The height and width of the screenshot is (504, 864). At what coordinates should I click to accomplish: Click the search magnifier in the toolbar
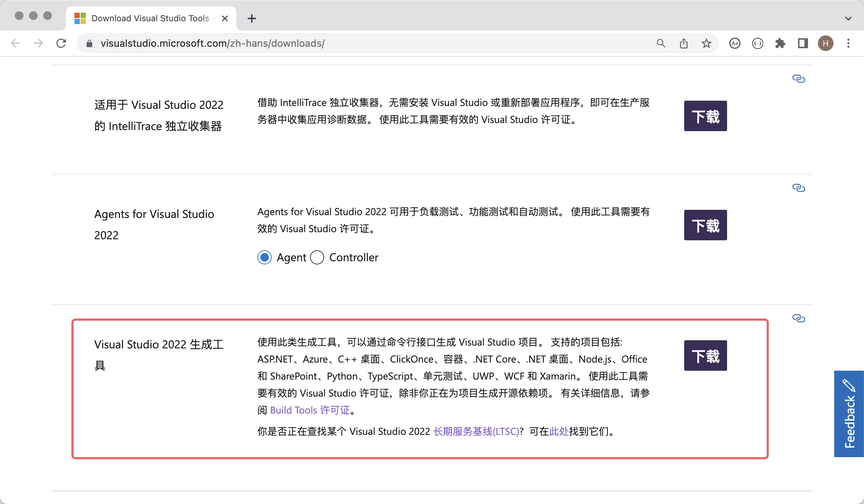[661, 43]
